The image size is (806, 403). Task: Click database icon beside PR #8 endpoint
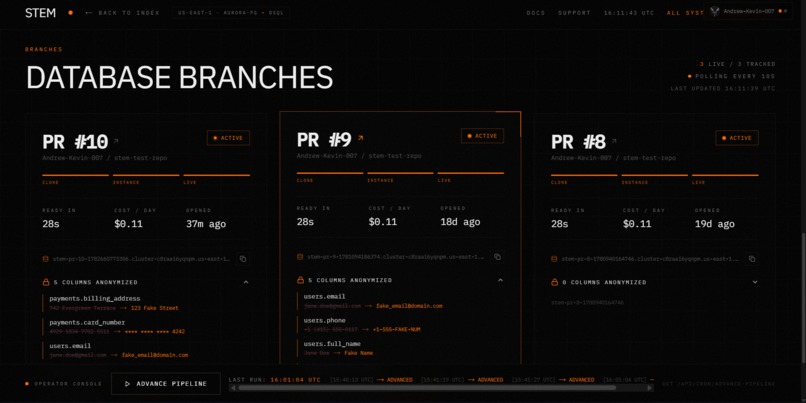554,259
